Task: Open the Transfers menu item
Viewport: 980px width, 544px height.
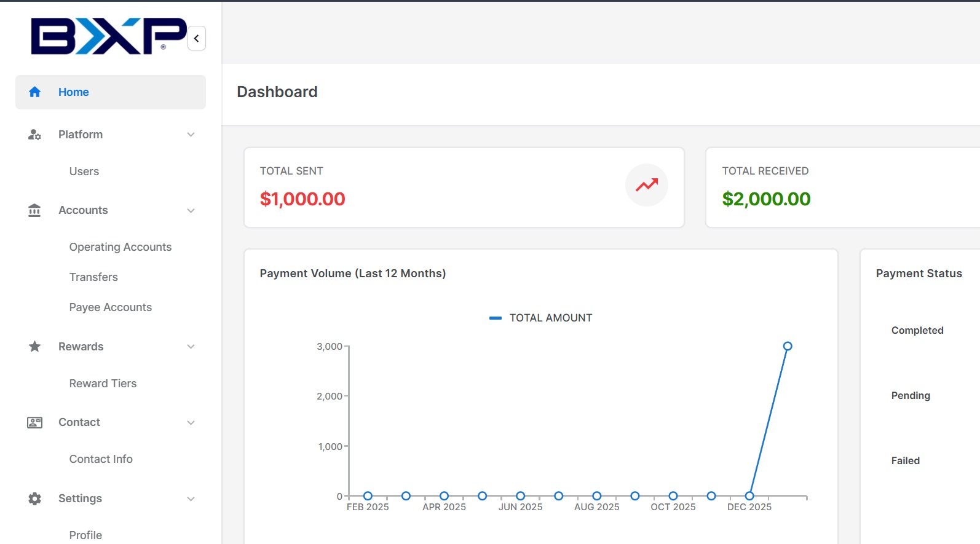Action: click(x=93, y=277)
